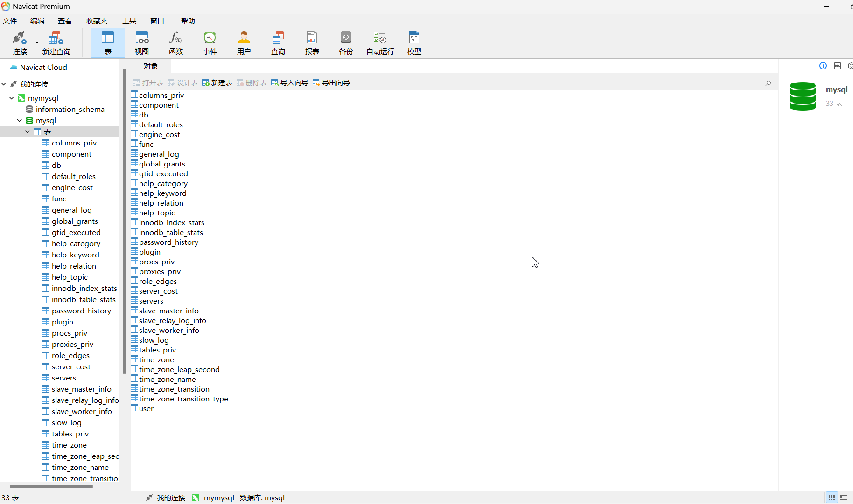Select the Table toolbar icon
Screen dimensions: 853x504
pyautogui.click(x=108, y=43)
